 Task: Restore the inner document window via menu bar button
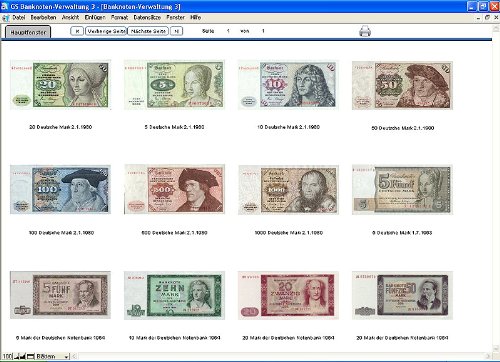click(487, 17)
